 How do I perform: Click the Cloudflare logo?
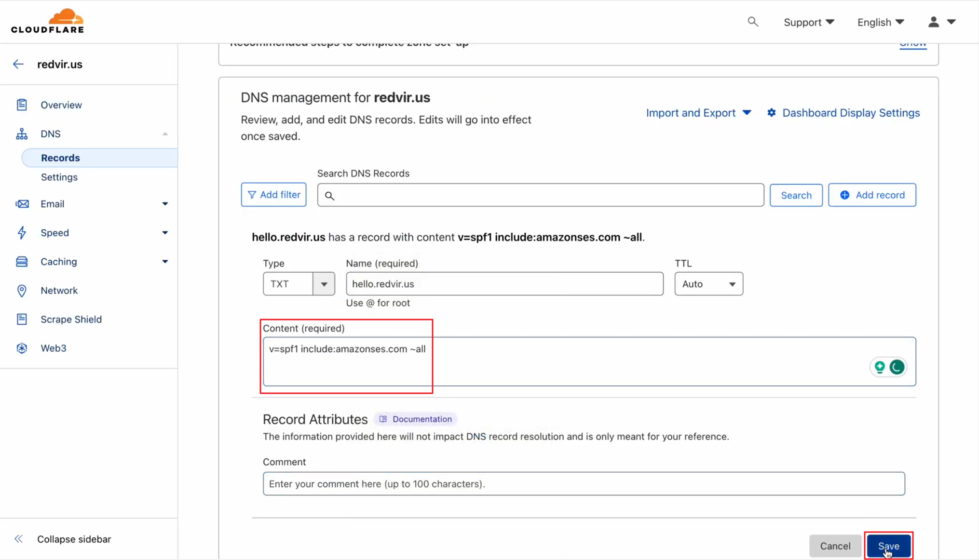tap(47, 21)
